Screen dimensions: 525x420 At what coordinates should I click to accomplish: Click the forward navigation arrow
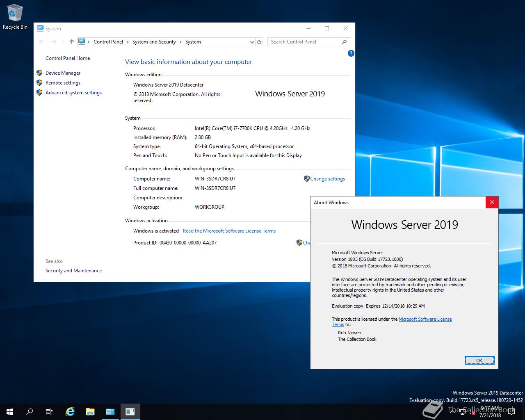[54, 42]
